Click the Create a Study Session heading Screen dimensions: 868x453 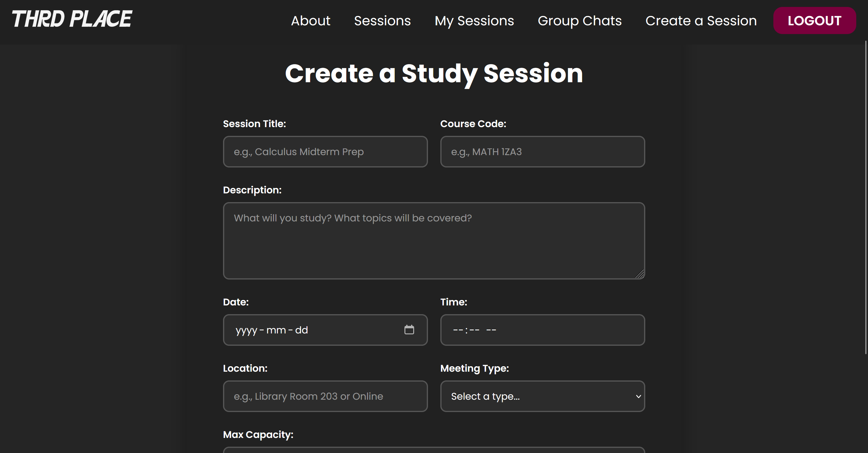pyautogui.click(x=434, y=73)
